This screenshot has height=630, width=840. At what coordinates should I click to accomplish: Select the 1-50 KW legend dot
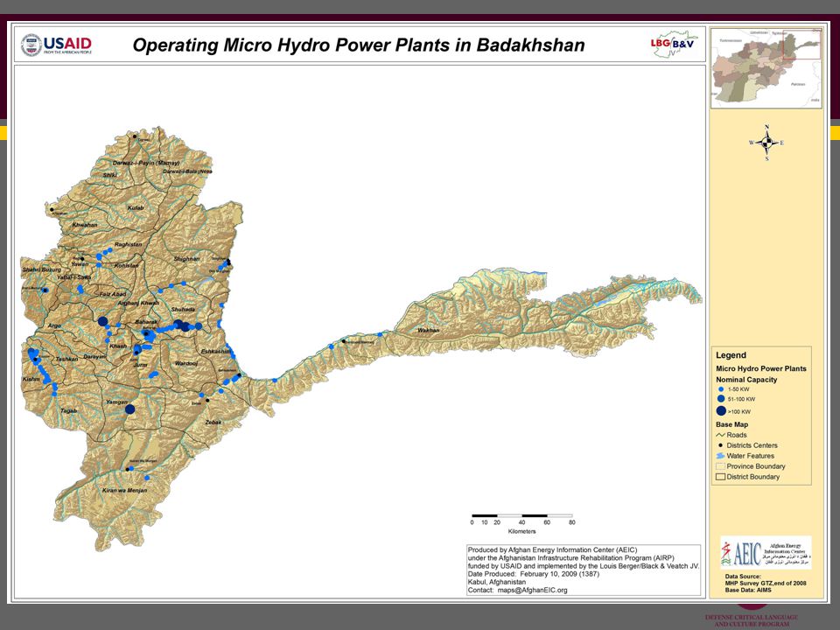tap(720, 389)
